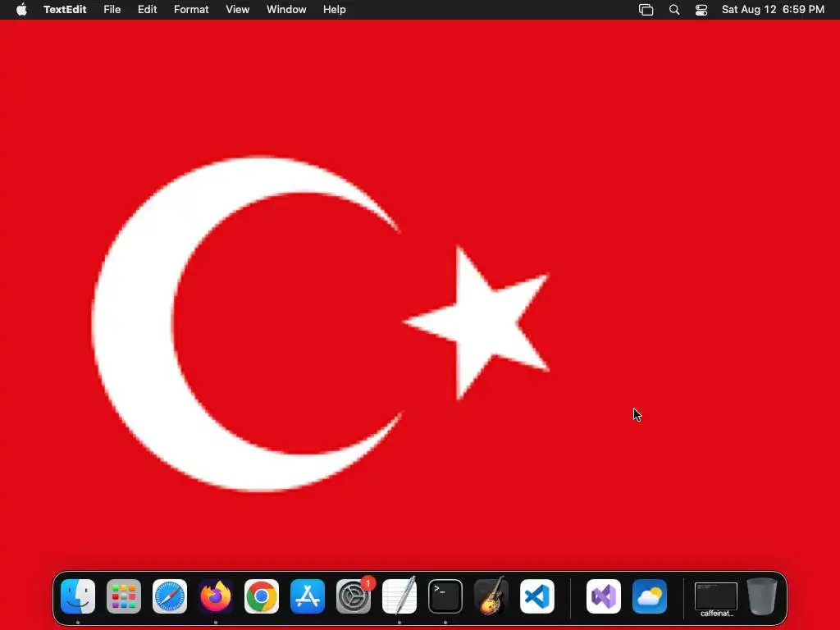Image resolution: width=840 pixels, height=630 pixels.
Task: Open the Weather app from the Dock
Action: click(x=650, y=596)
